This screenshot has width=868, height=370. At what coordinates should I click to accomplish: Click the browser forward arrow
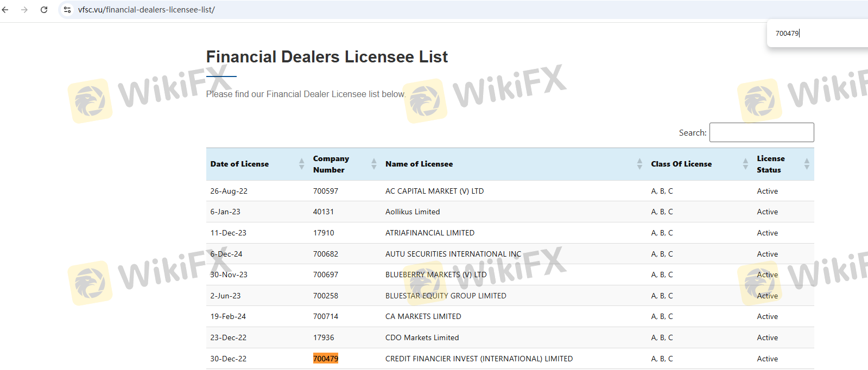click(24, 10)
